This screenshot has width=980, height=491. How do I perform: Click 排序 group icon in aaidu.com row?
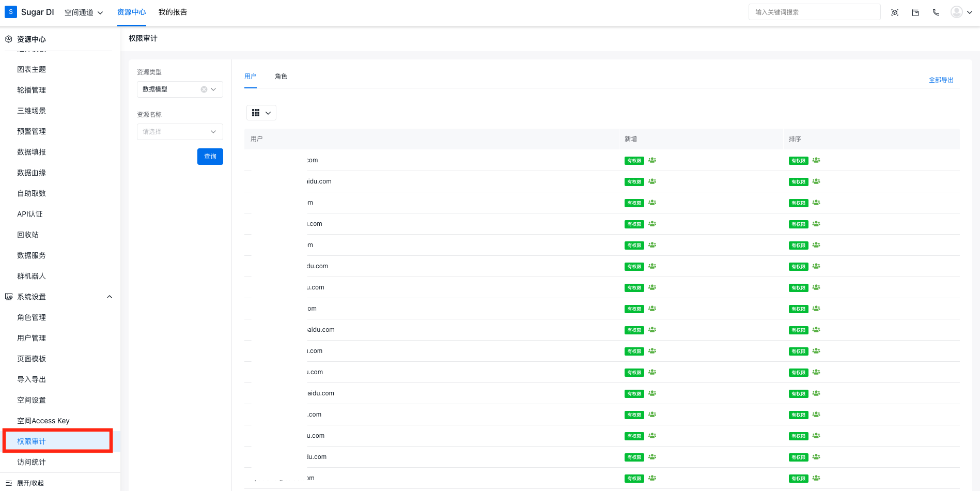tap(816, 330)
